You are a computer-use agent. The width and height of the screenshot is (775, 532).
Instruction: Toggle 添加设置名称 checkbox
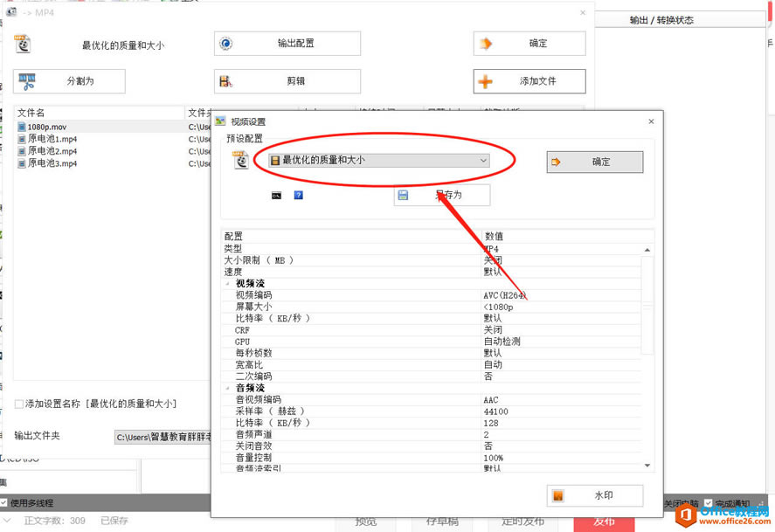[x=18, y=404]
